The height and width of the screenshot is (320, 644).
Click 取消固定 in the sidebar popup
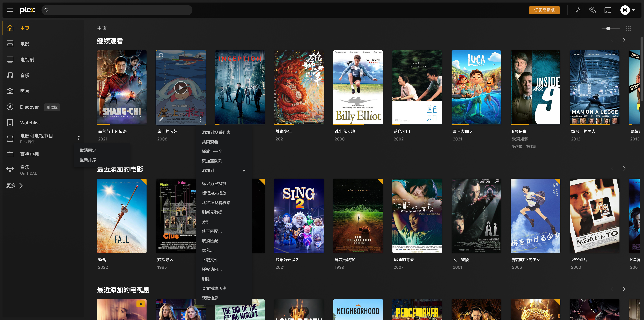[88, 151]
